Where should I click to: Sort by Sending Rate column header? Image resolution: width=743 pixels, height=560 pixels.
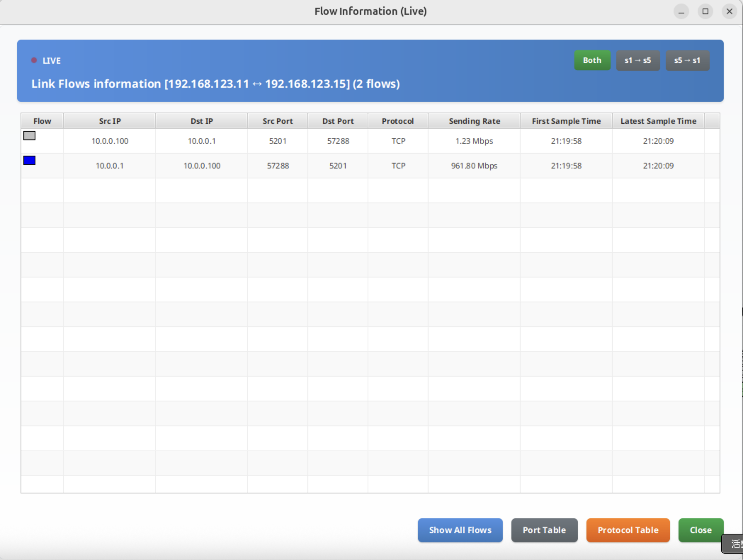[x=474, y=121]
